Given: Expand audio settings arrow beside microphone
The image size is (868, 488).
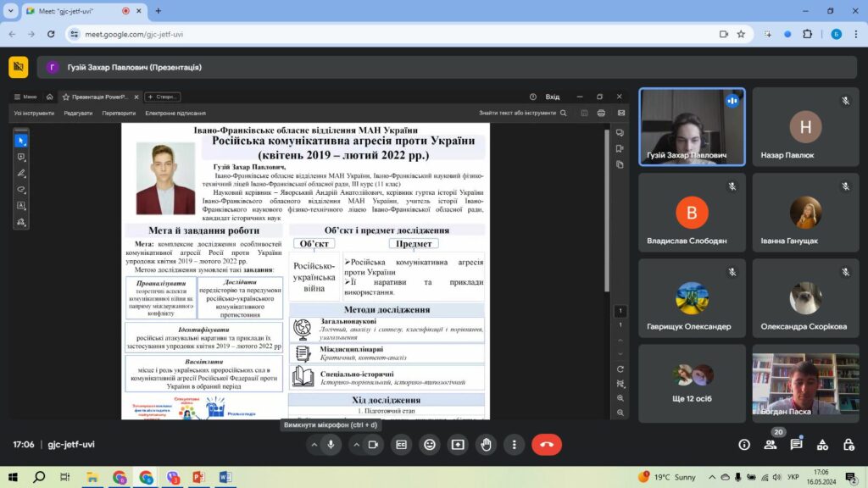Looking at the screenshot, I should click(314, 444).
